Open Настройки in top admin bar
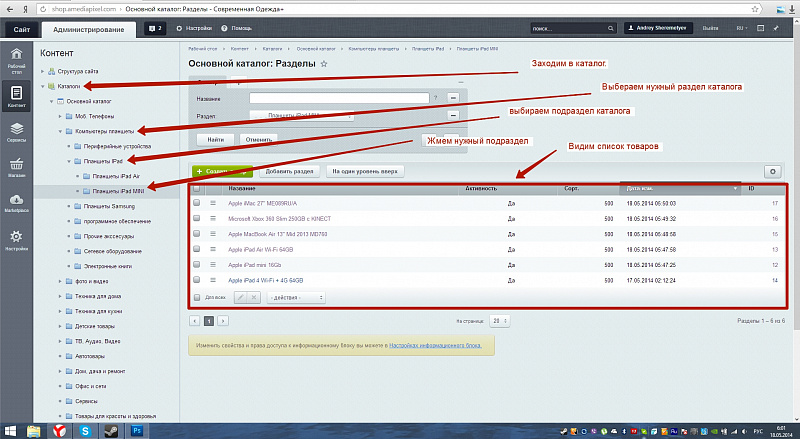The width and height of the screenshot is (800, 439). (194, 29)
